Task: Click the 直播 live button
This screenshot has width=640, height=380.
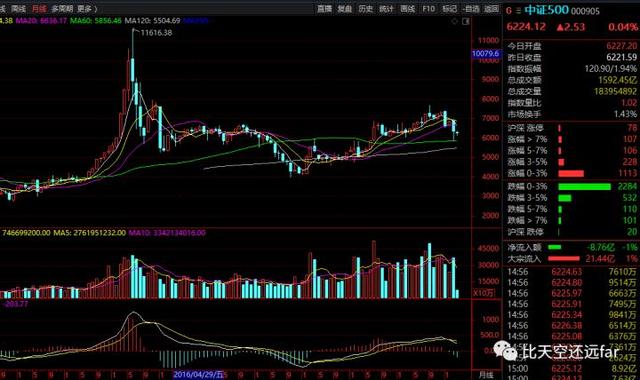Action: [x=324, y=9]
